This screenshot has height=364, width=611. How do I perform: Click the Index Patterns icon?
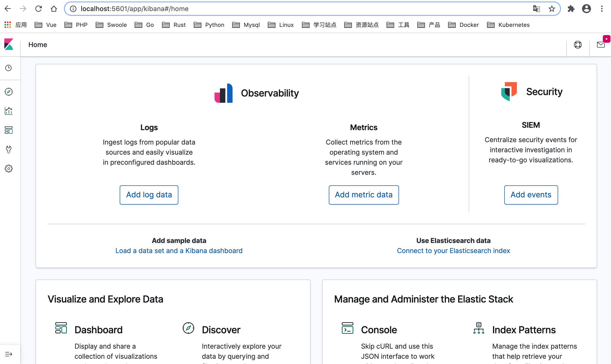click(479, 328)
